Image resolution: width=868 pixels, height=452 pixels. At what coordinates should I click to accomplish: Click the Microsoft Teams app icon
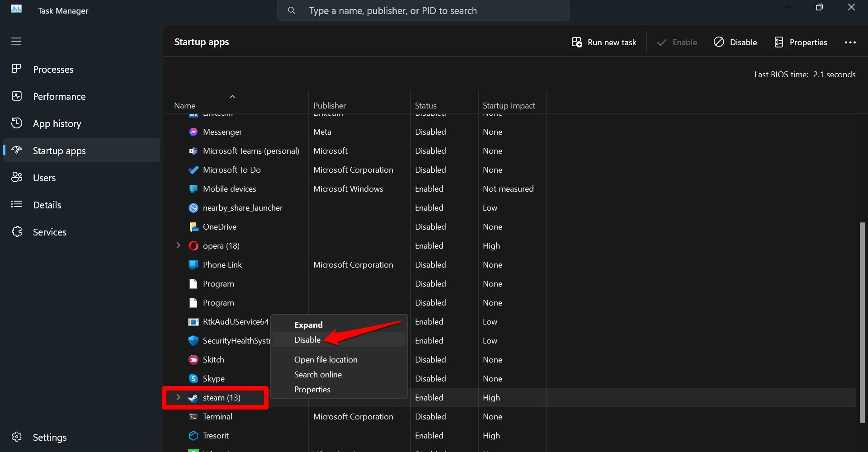click(193, 151)
